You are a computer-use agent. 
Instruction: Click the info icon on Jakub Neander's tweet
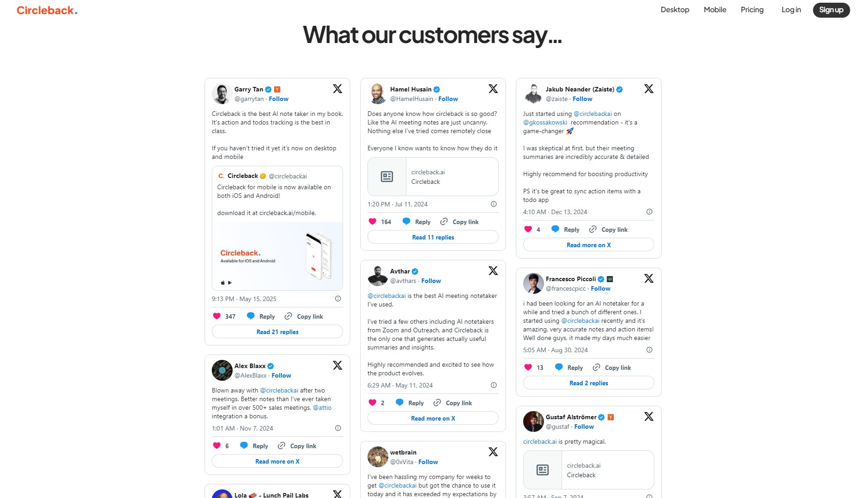coord(649,212)
